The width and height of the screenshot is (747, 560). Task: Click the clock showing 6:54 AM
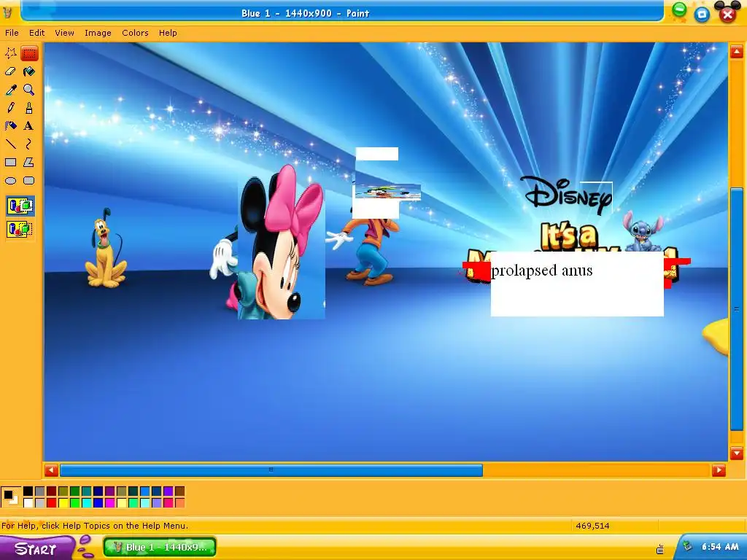click(720, 547)
